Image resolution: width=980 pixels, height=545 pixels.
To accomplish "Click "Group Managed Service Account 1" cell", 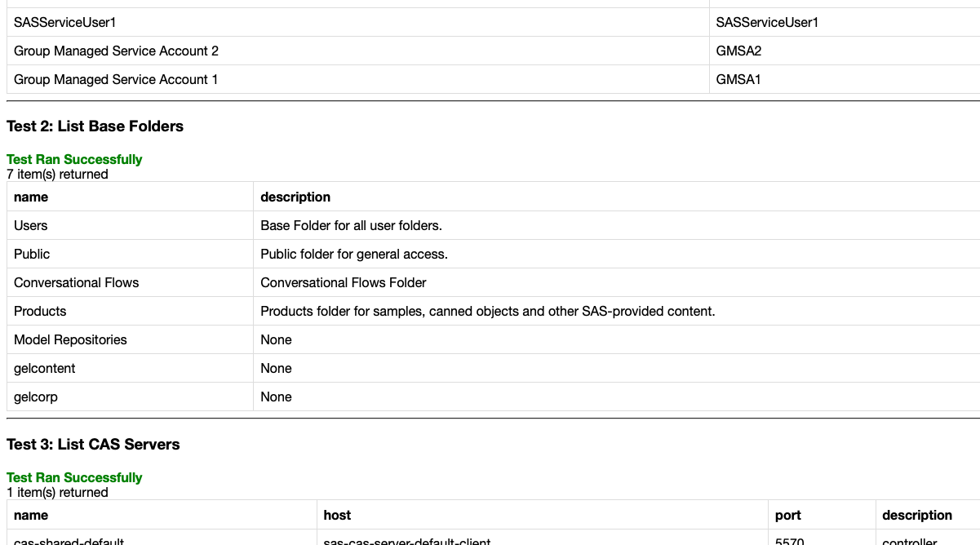I will [x=116, y=79].
